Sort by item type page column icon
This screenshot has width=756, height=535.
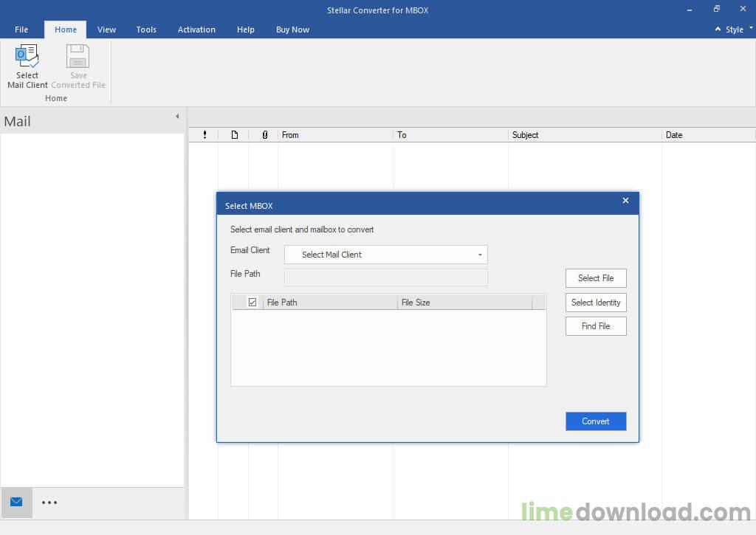pos(234,135)
